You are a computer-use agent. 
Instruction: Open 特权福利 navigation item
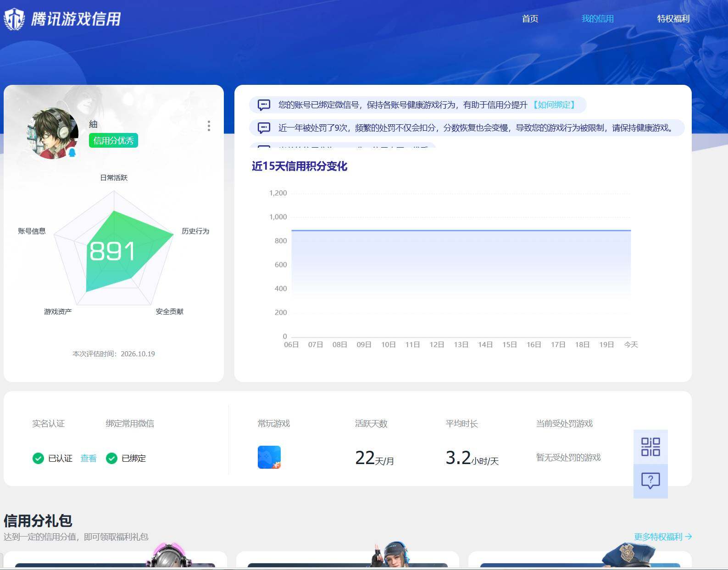673,19
